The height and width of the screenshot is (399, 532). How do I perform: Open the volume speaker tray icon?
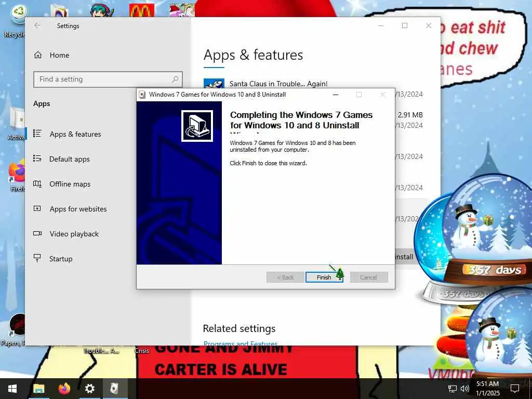[465, 389]
